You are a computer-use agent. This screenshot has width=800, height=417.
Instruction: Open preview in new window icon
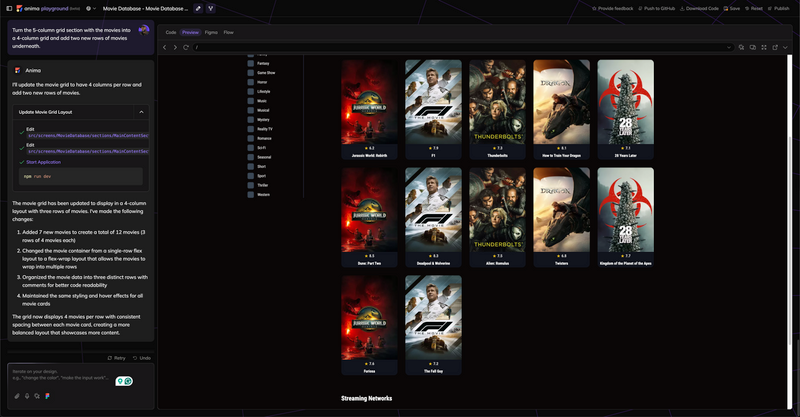[775, 47]
